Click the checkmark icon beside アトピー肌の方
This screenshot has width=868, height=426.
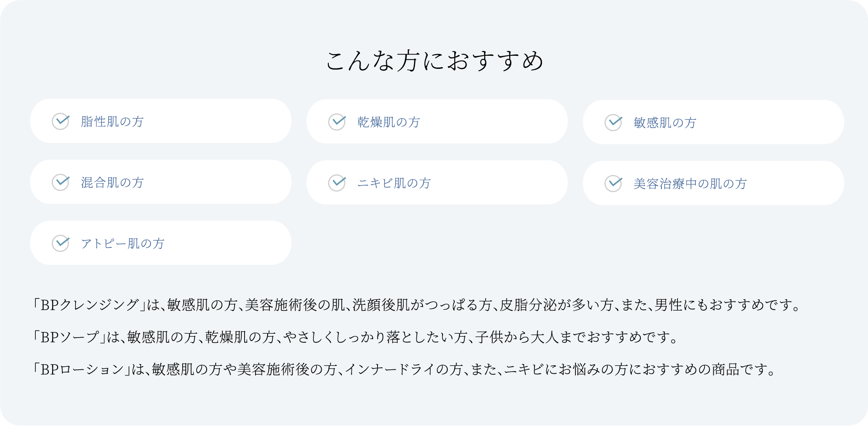[x=61, y=243]
